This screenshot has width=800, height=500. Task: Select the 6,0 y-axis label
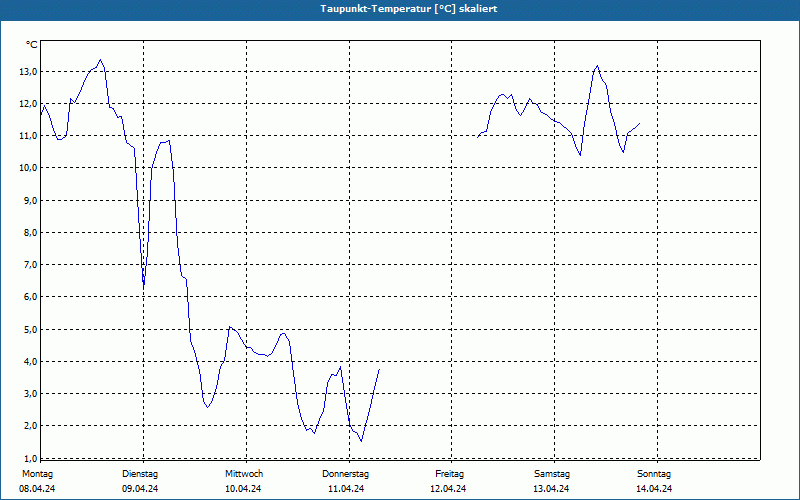pos(30,297)
